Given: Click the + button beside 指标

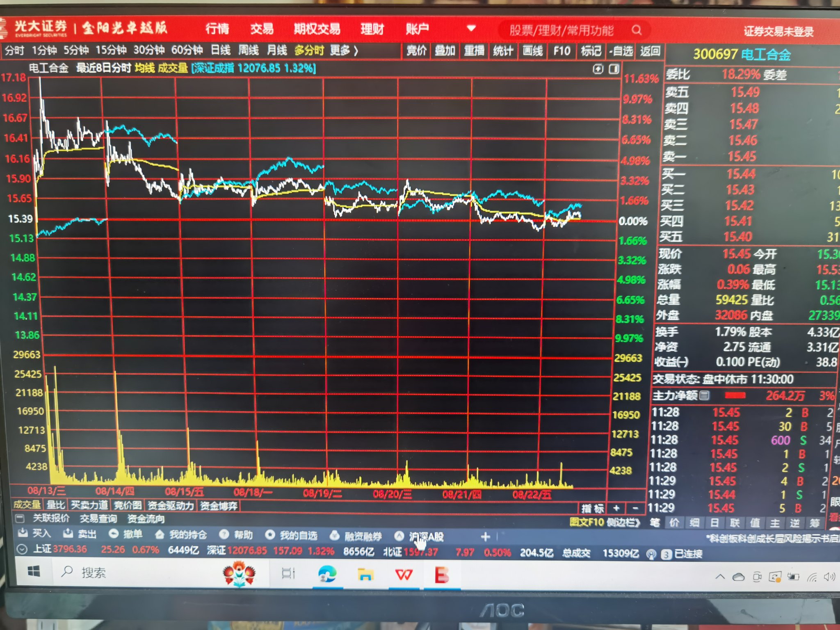Looking at the screenshot, I should point(616,509).
